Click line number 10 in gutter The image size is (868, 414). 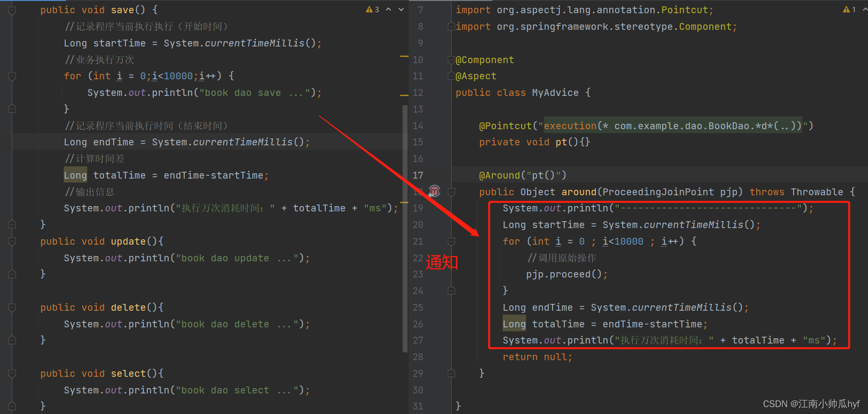click(x=418, y=60)
